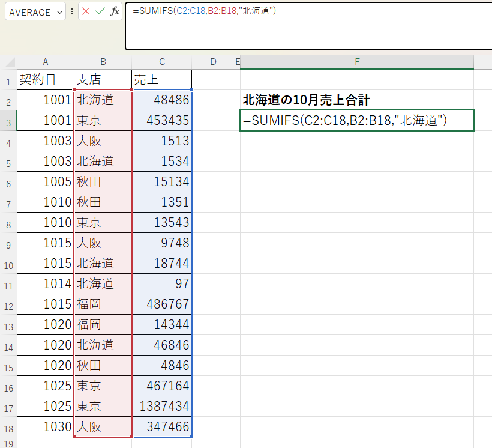The height and width of the screenshot is (448, 492).
Task: Select column A header
Action: pos(46,62)
